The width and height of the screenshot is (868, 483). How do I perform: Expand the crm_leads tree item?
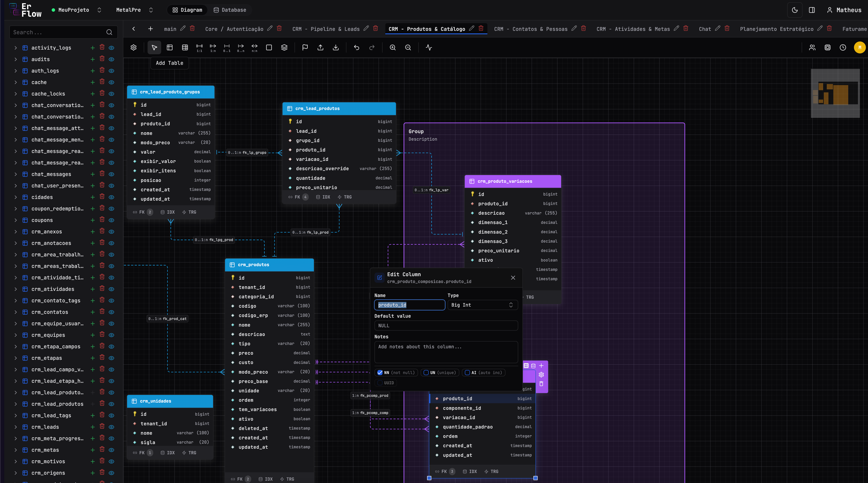click(x=16, y=427)
